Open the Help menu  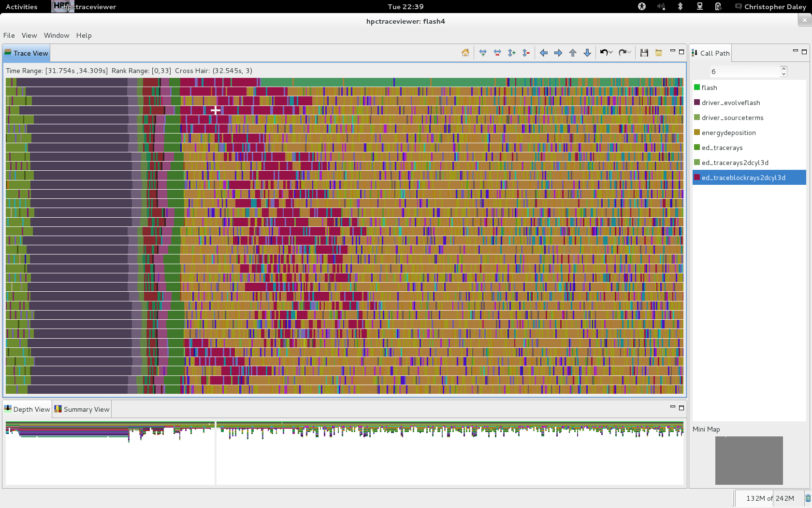[x=84, y=35]
